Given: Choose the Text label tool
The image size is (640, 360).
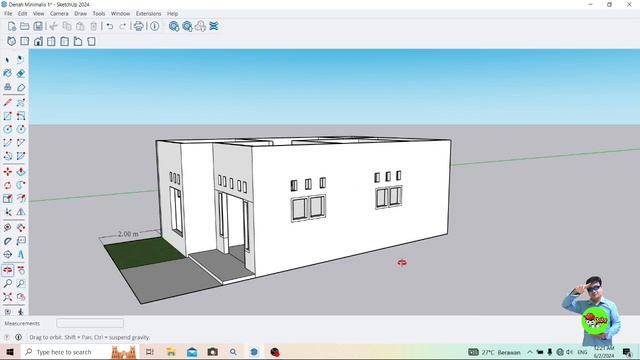Looking at the screenshot, I should pos(20,241).
